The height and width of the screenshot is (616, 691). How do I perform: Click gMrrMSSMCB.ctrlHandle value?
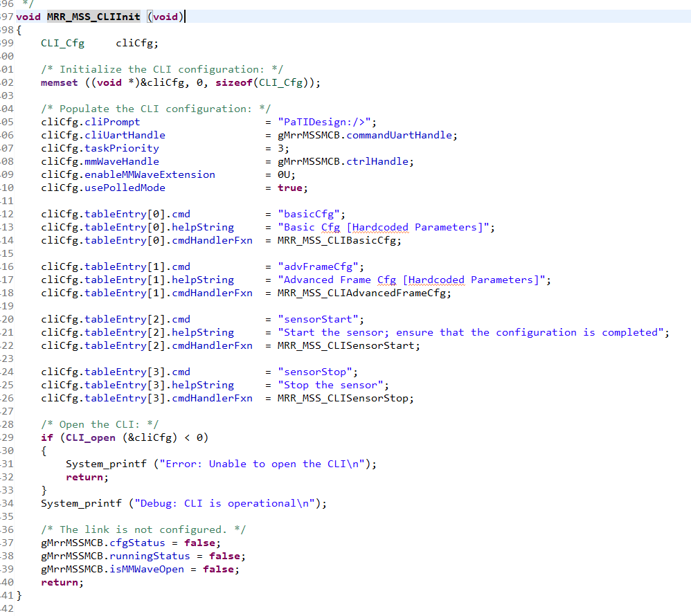click(x=343, y=162)
